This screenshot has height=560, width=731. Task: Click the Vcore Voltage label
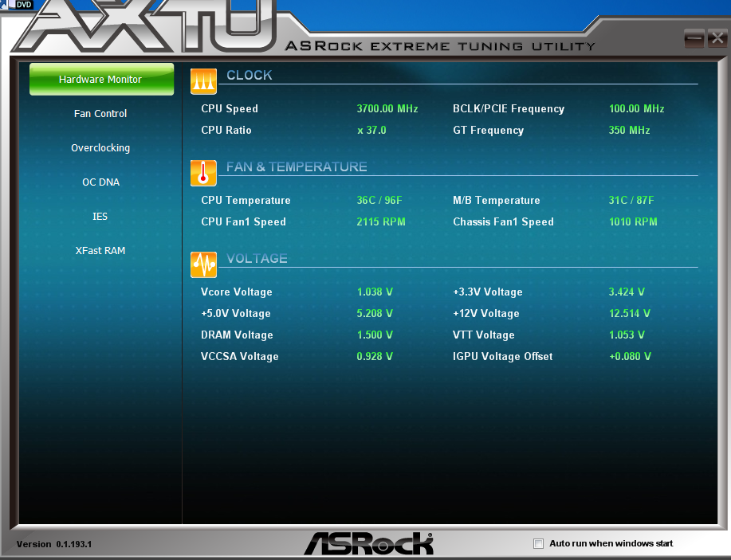tap(237, 292)
